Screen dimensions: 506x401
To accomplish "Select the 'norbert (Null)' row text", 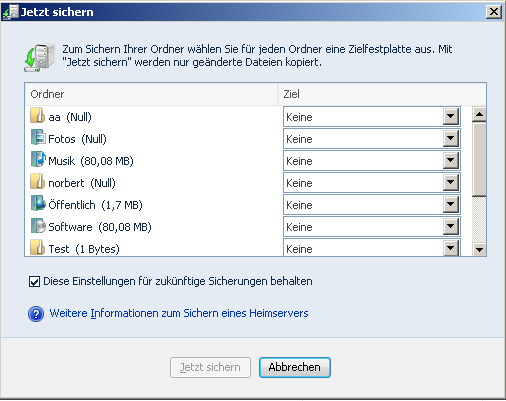I will coord(82,183).
